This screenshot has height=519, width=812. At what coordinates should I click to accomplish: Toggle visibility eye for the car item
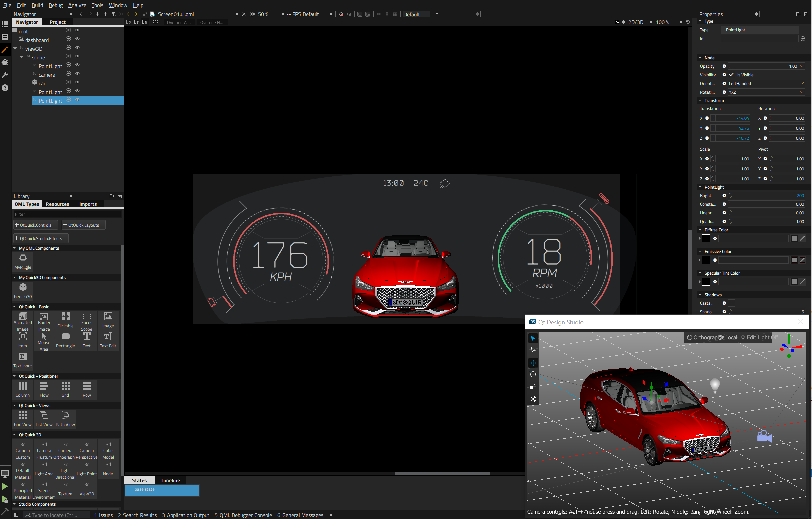point(77,82)
